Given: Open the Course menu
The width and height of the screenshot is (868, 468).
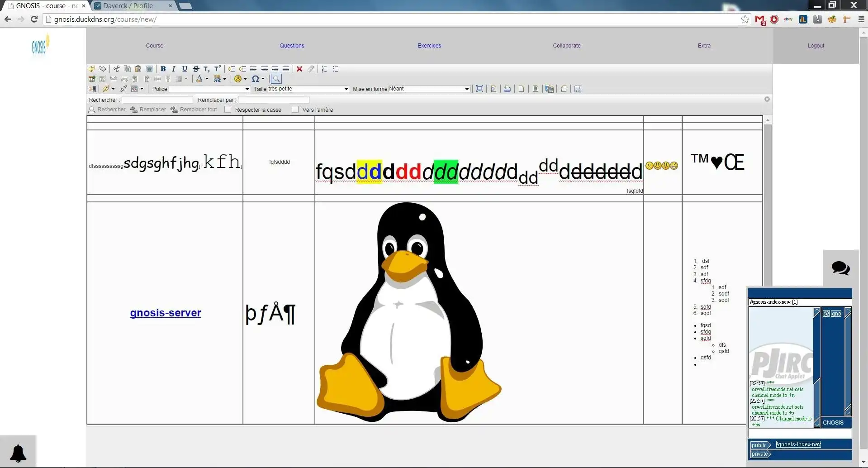Looking at the screenshot, I should point(155,46).
